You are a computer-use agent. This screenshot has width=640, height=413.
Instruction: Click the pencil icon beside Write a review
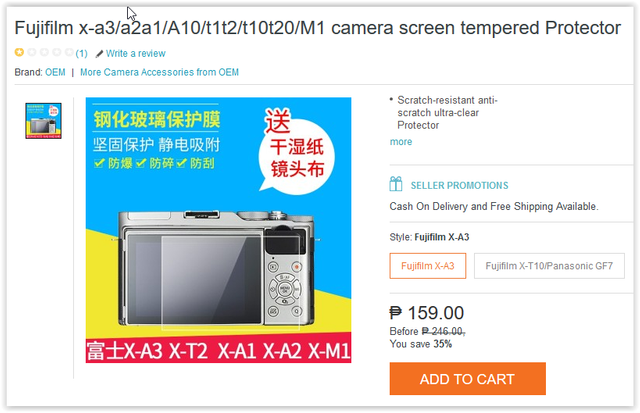(x=99, y=53)
